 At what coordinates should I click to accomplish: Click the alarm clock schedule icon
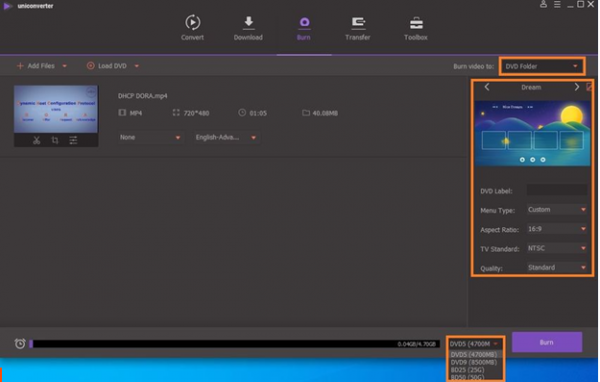[20, 343]
